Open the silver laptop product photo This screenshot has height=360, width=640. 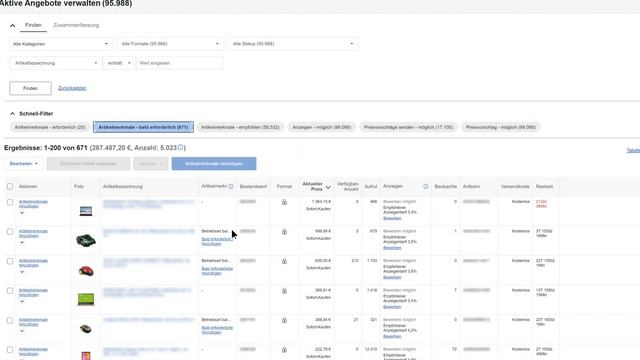[x=86, y=211]
